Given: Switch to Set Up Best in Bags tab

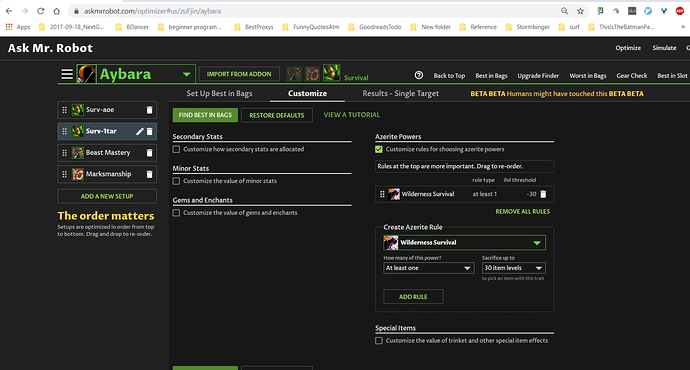Looking at the screenshot, I should pyautogui.click(x=219, y=93).
